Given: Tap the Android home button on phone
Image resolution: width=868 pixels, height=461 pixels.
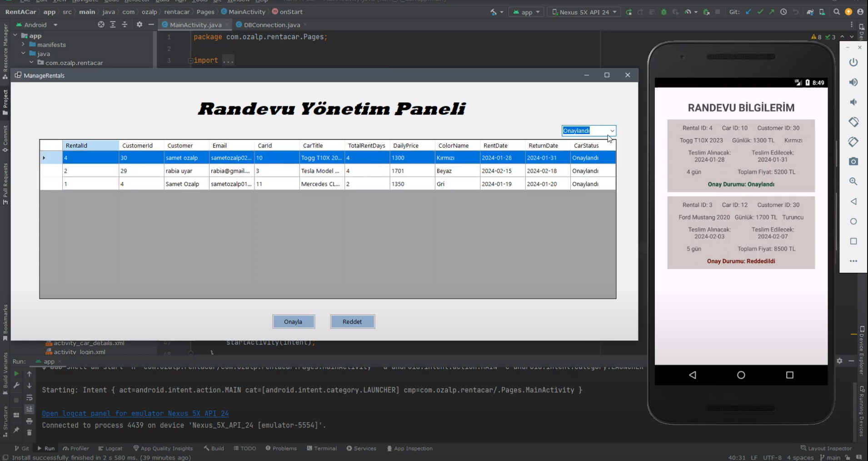Looking at the screenshot, I should tap(741, 375).
